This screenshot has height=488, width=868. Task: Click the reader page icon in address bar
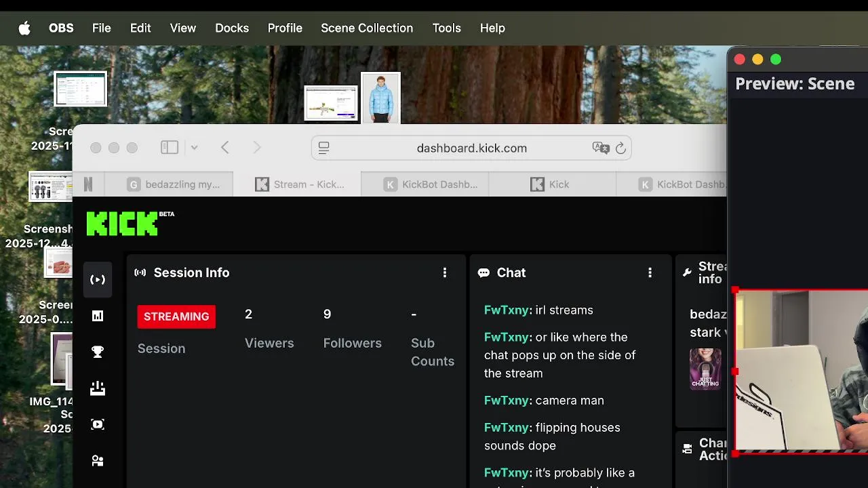(323, 148)
